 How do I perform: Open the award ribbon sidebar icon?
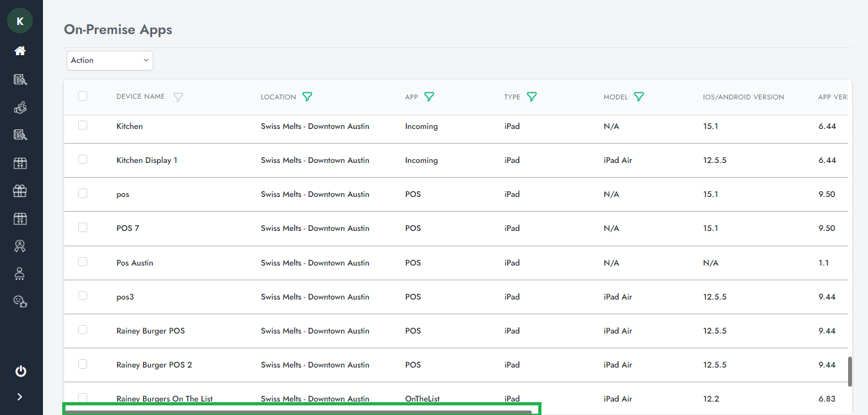pyautogui.click(x=20, y=246)
